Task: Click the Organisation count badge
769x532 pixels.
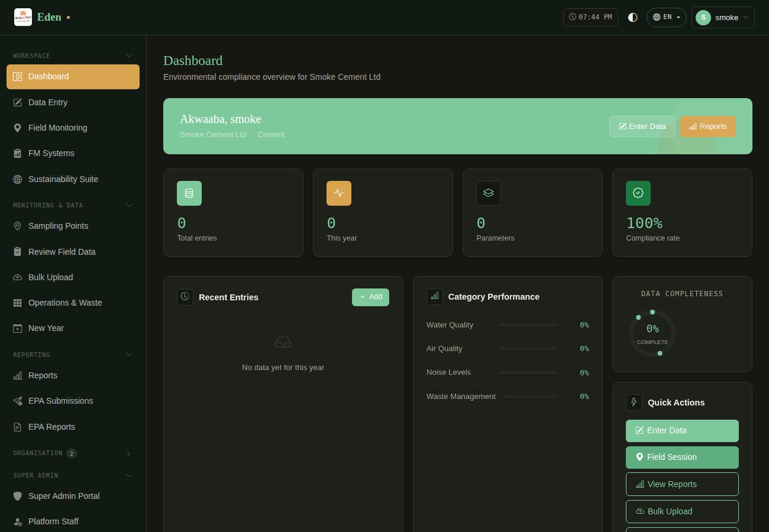Action: pos(71,453)
